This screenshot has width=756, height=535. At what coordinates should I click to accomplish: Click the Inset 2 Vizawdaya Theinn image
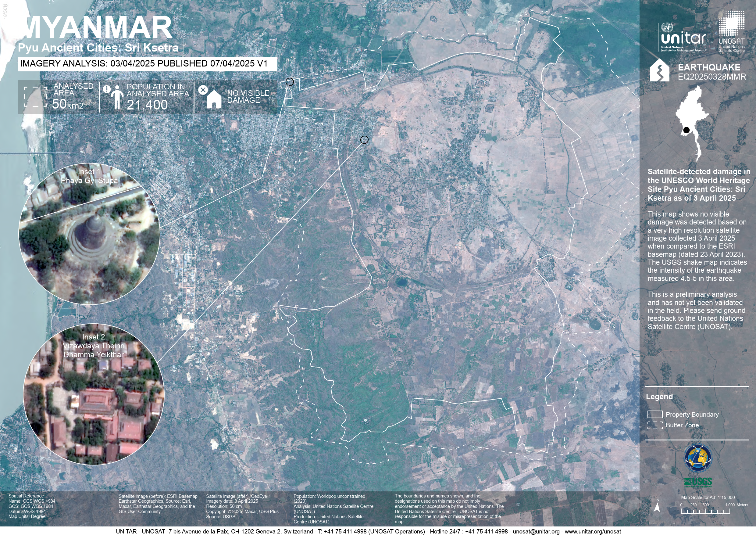tap(94, 394)
